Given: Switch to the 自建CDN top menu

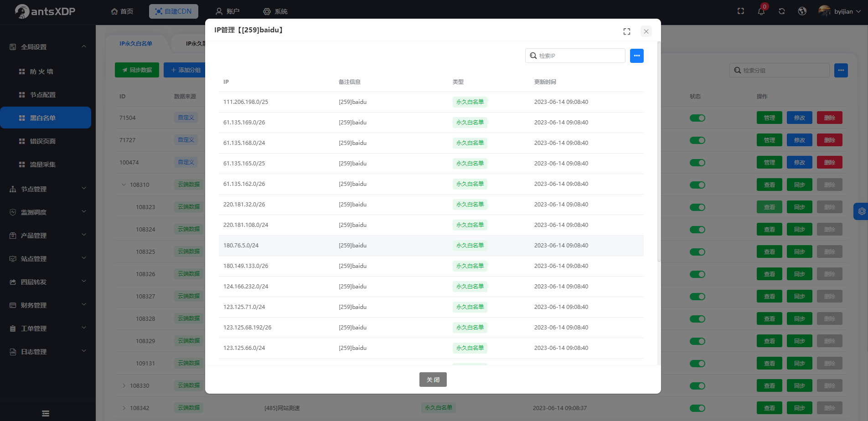Looking at the screenshot, I should (174, 11).
